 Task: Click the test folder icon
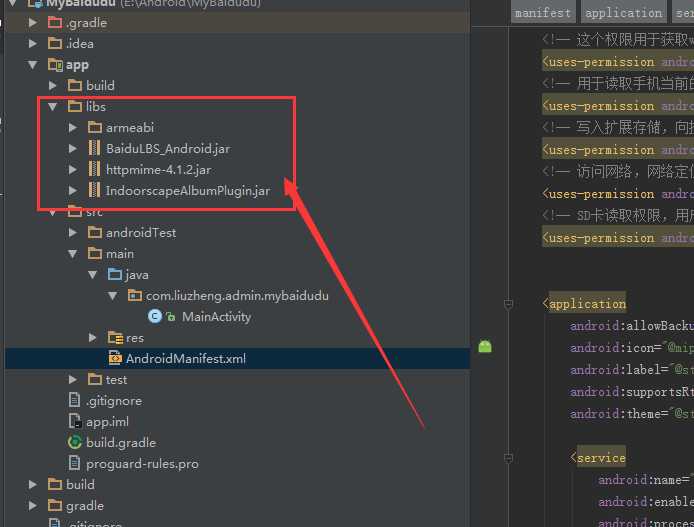pos(95,379)
